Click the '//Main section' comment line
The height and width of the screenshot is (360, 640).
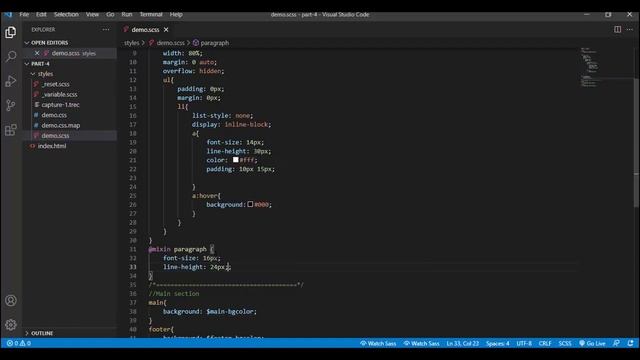174,293
